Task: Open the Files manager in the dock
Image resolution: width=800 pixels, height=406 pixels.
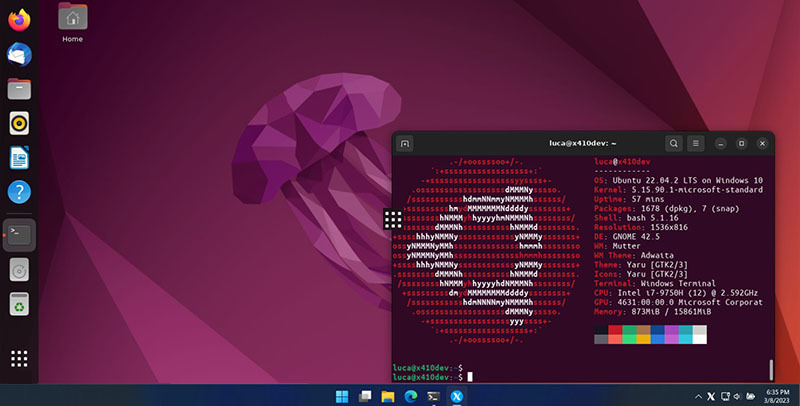Action: tap(19, 89)
